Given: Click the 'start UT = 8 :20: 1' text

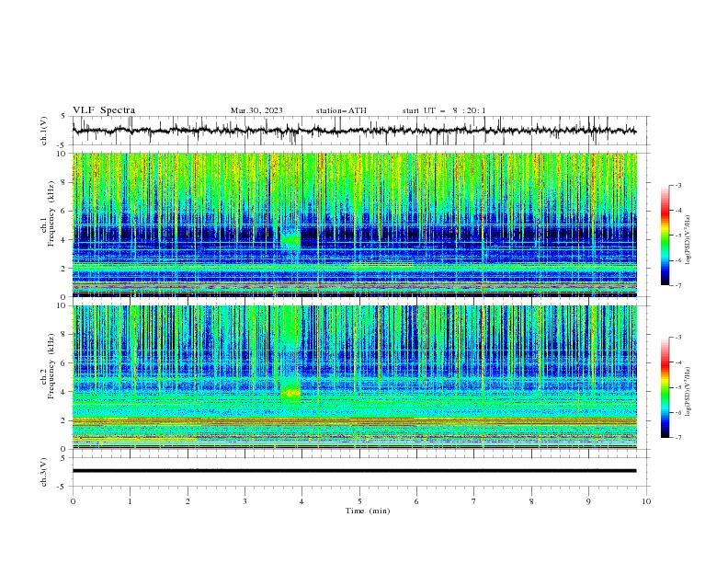Looking at the screenshot, I should [x=444, y=110].
